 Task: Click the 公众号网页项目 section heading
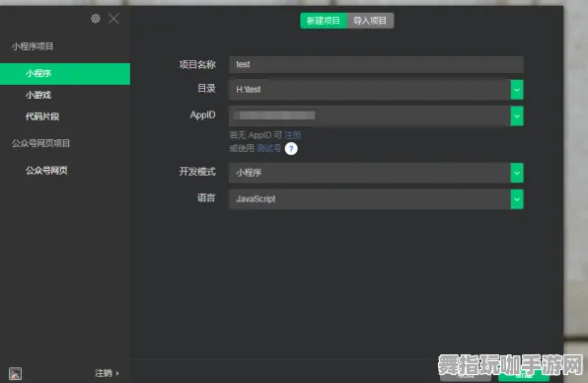(x=40, y=143)
